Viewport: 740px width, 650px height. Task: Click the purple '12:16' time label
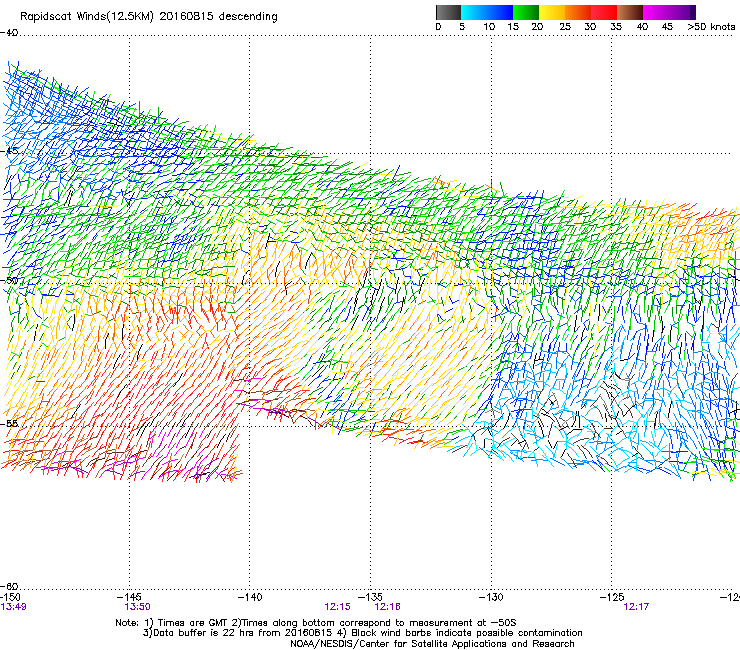(x=387, y=607)
